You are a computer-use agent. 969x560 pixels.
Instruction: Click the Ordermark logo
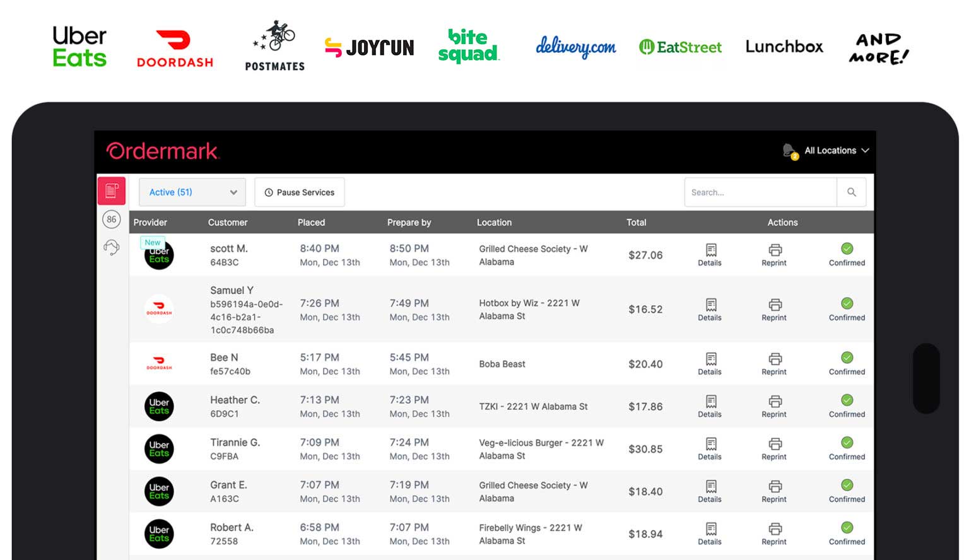tap(163, 151)
